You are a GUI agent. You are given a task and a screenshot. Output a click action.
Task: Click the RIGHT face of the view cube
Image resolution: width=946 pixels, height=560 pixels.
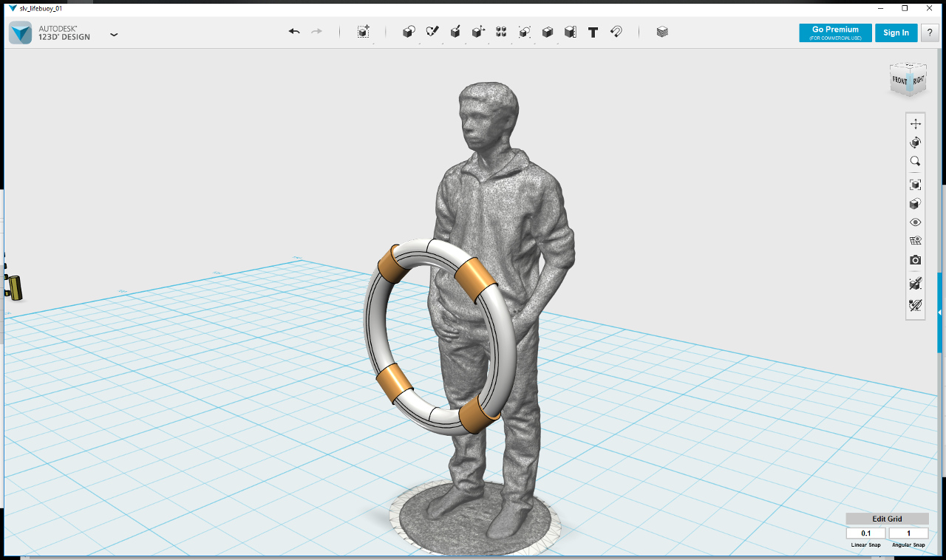point(918,80)
